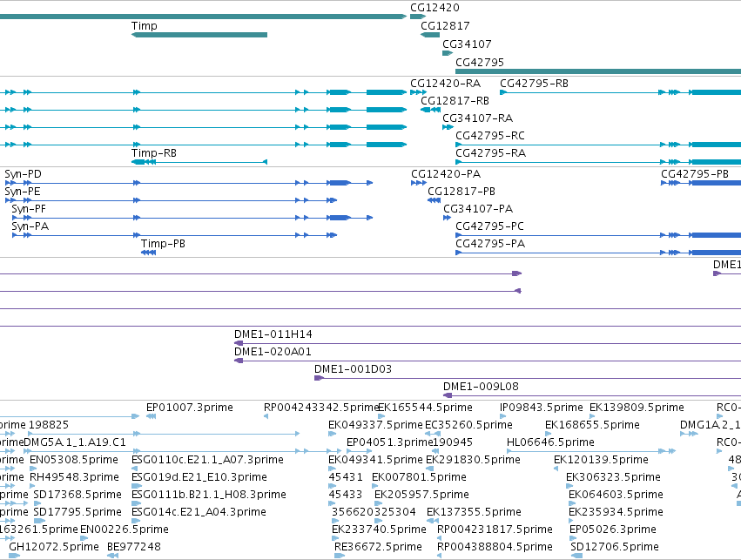Click the EK049337.5prime EST label
The width and height of the screenshot is (741, 560).
[x=375, y=425]
